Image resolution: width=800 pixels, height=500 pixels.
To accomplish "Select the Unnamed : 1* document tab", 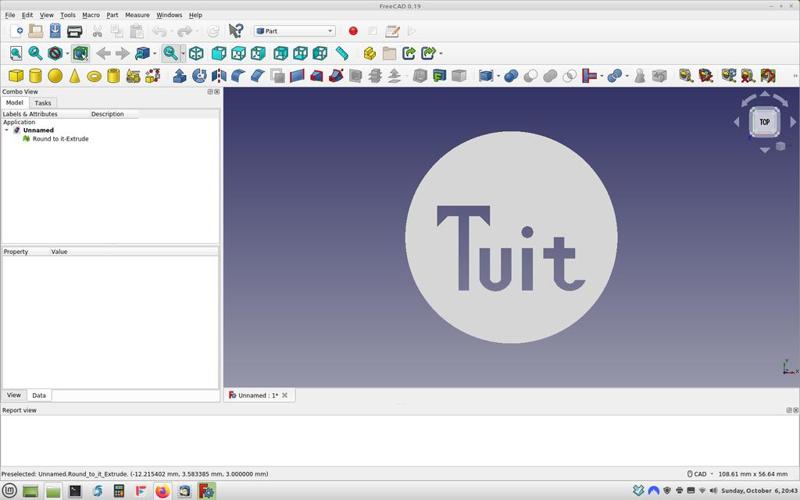I will [x=259, y=395].
